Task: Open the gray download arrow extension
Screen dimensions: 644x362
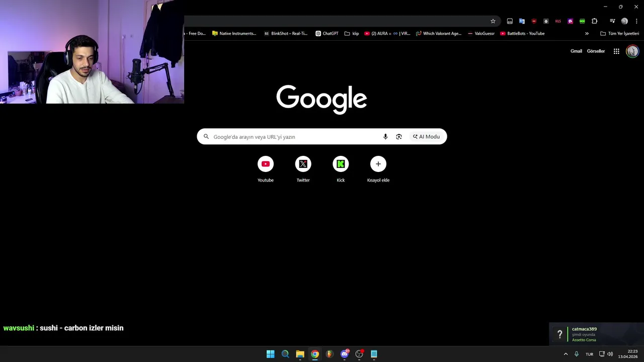Action: click(546, 21)
